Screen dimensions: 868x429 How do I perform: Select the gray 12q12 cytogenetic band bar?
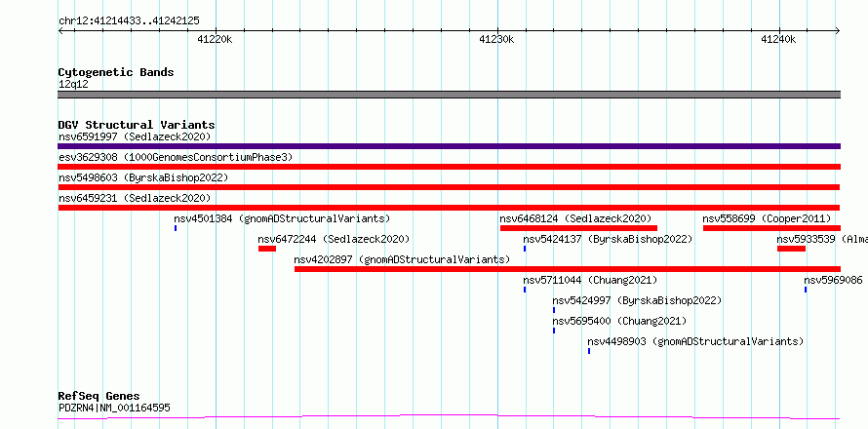pyautogui.click(x=450, y=95)
